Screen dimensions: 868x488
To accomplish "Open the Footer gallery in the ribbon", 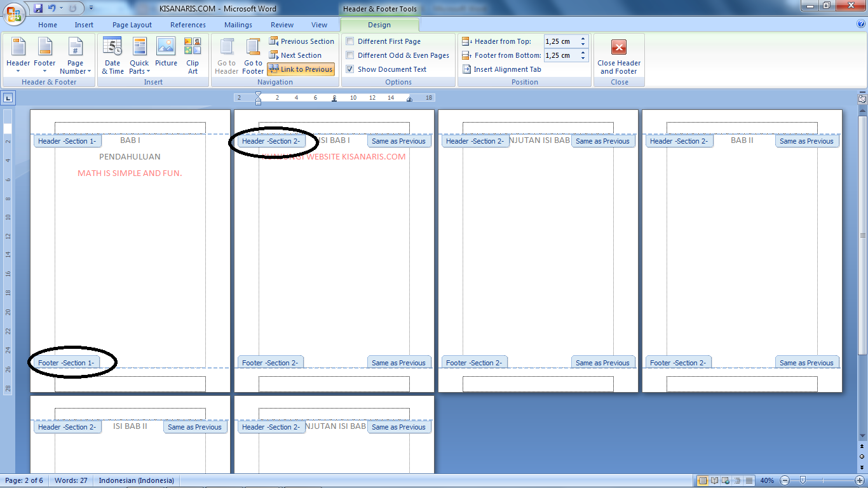I will tap(45, 56).
